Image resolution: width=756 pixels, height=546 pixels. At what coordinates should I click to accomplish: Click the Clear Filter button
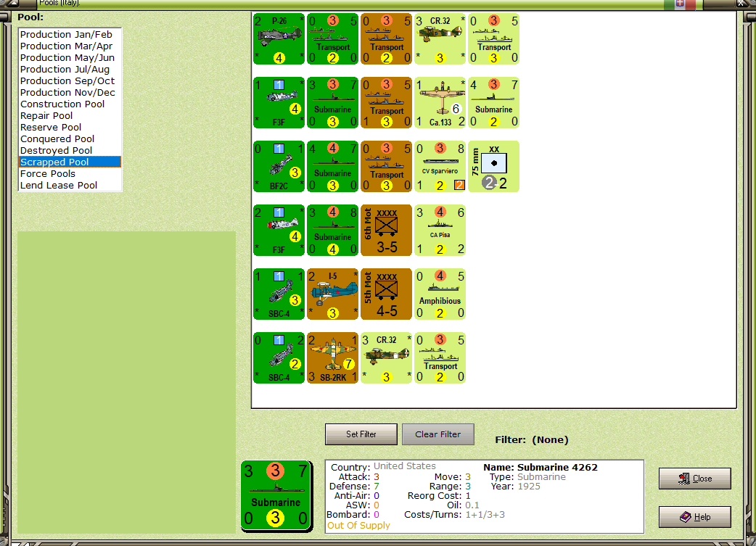[x=437, y=434]
